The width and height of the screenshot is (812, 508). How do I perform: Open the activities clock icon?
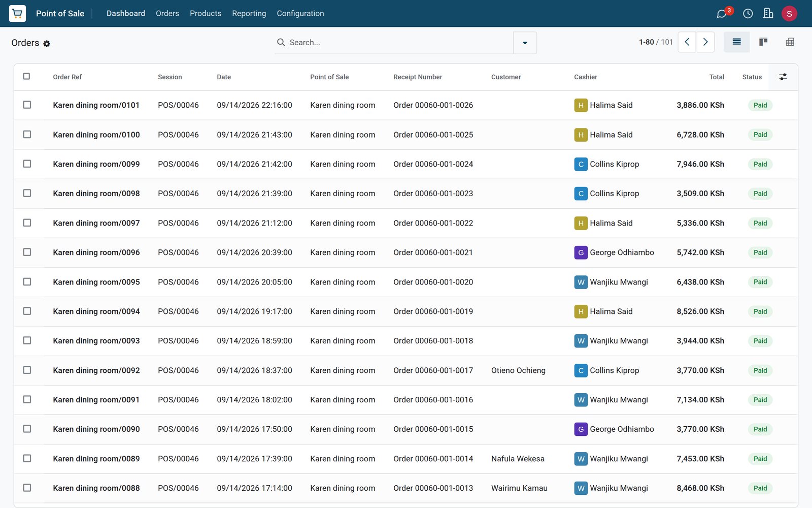(x=748, y=14)
